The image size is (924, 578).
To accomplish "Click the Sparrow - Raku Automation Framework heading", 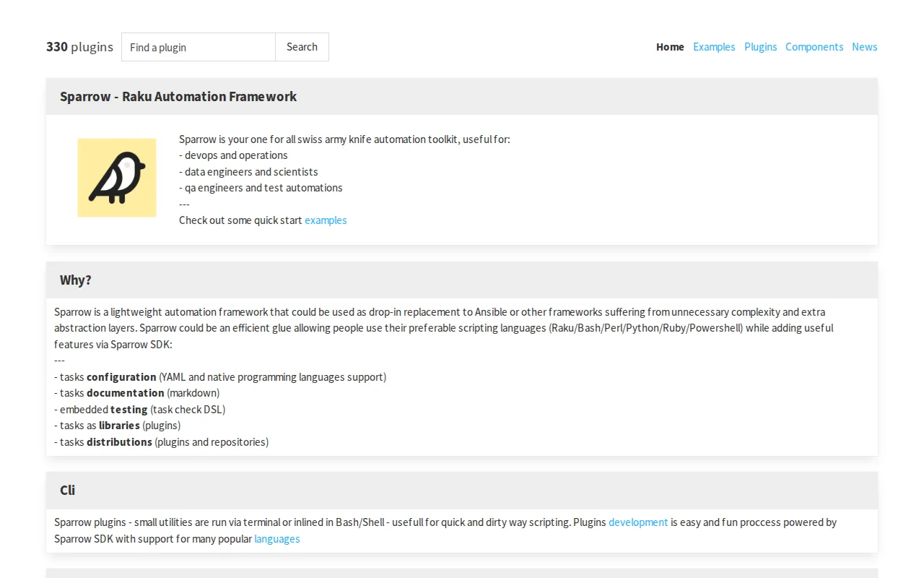I will [178, 97].
